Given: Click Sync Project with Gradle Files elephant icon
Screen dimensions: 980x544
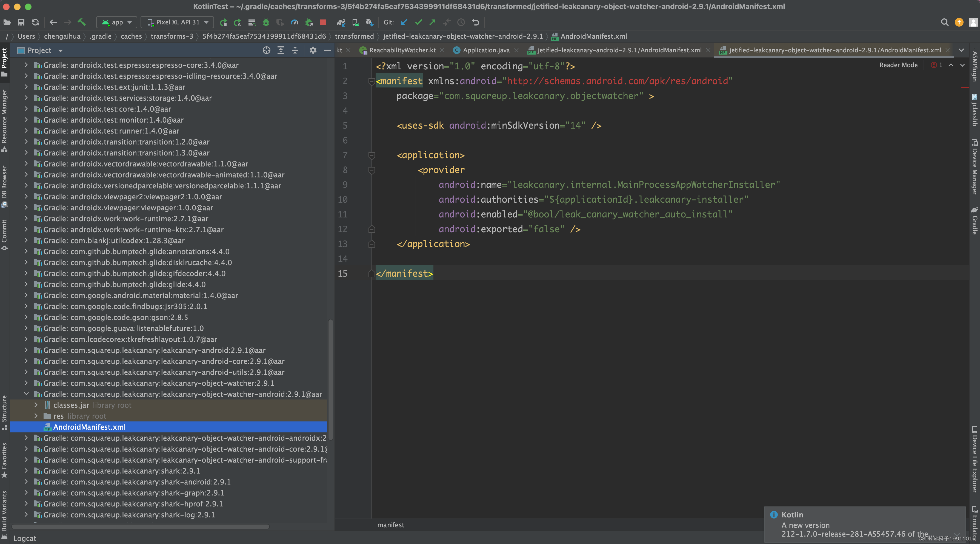Looking at the screenshot, I should pyautogui.click(x=341, y=22).
